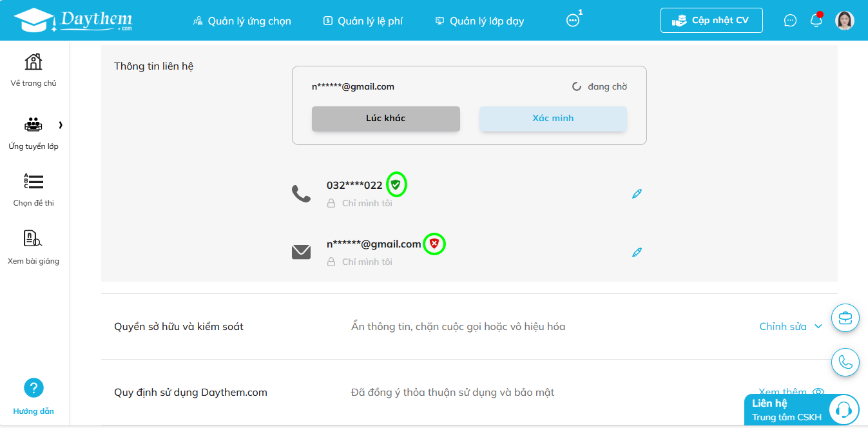Edit the email address with pencil icon
The image size is (868, 428).
coord(637,252)
